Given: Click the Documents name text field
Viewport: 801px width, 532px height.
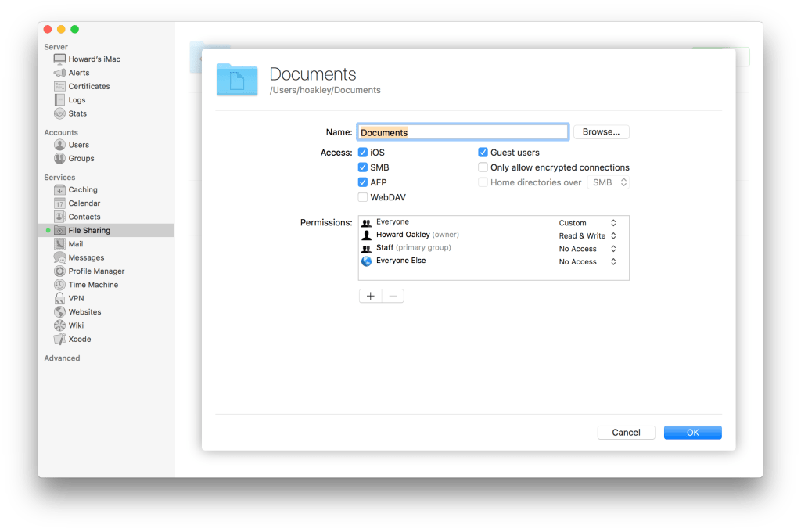Looking at the screenshot, I should pos(462,132).
